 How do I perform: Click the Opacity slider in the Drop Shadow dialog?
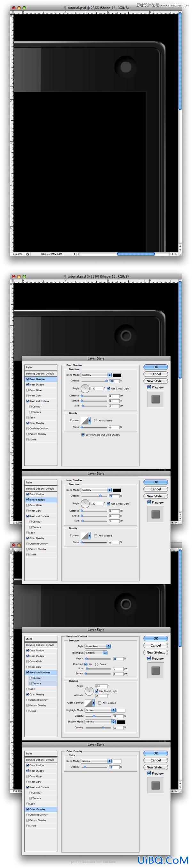[x=94, y=381]
